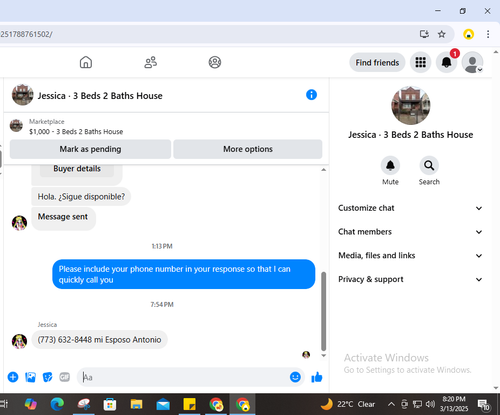Click the "$1,000 - 3 Beds 2 Baths House" listing text
The height and width of the screenshot is (415, 500).
click(76, 132)
